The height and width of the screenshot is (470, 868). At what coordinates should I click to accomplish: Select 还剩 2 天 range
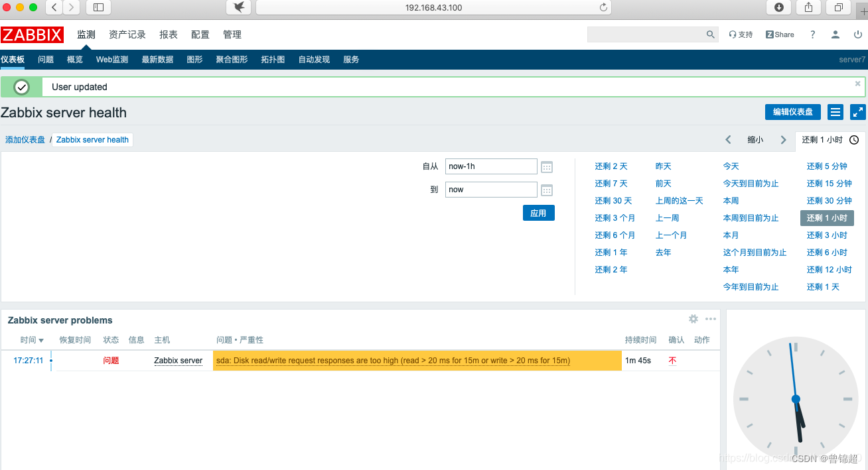(611, 166)
